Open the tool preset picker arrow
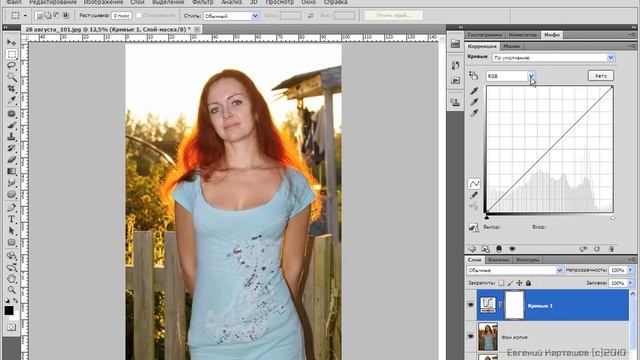The height and width of the screenshot is (360, 640). pyautogui.click(x=25, y=16)
